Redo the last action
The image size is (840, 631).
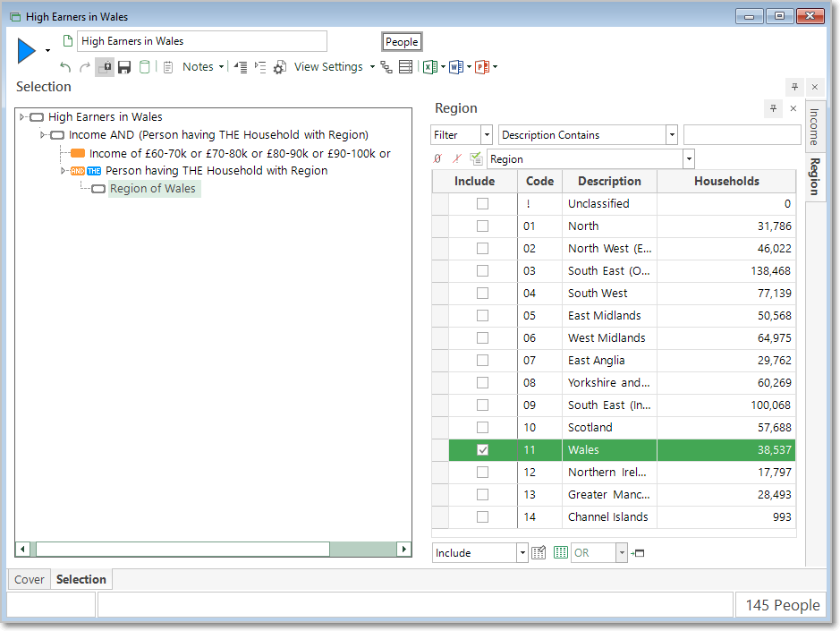(x=85, y=67)
